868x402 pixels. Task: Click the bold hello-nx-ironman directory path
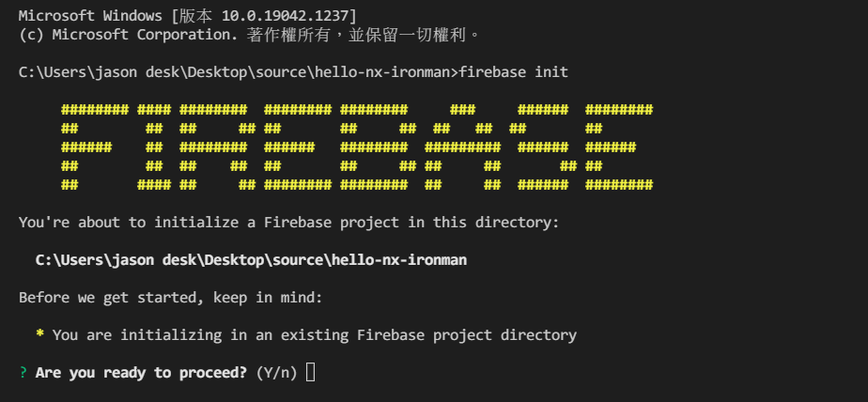[252, 259]
